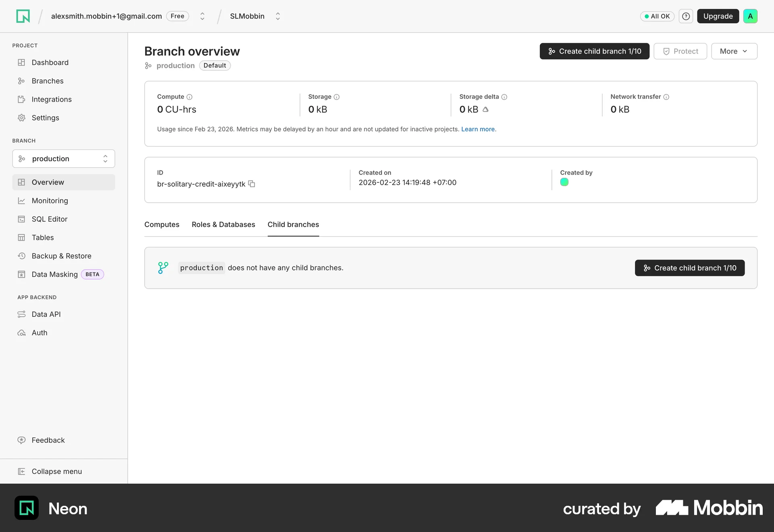Switch to the Computes tab
The width and height of the screenshot is (774, 532).
pyautogui.click(x=162, y=224)
